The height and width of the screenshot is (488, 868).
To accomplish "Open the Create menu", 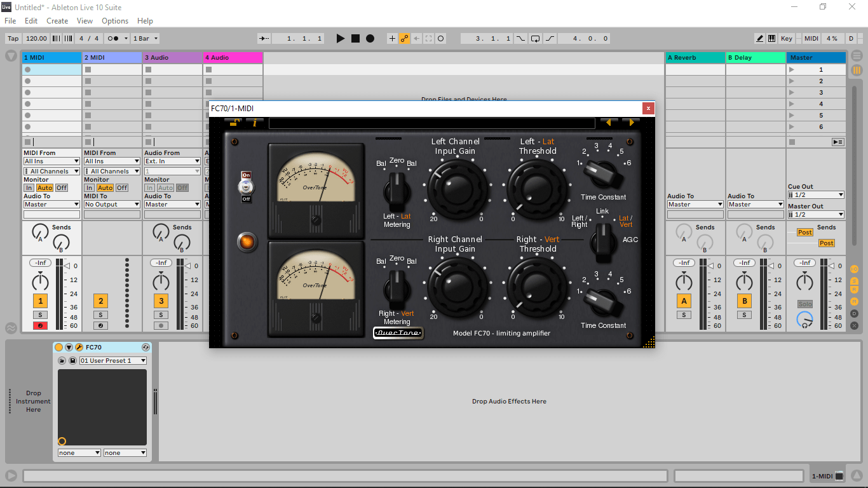I will [x=57, y=21].
